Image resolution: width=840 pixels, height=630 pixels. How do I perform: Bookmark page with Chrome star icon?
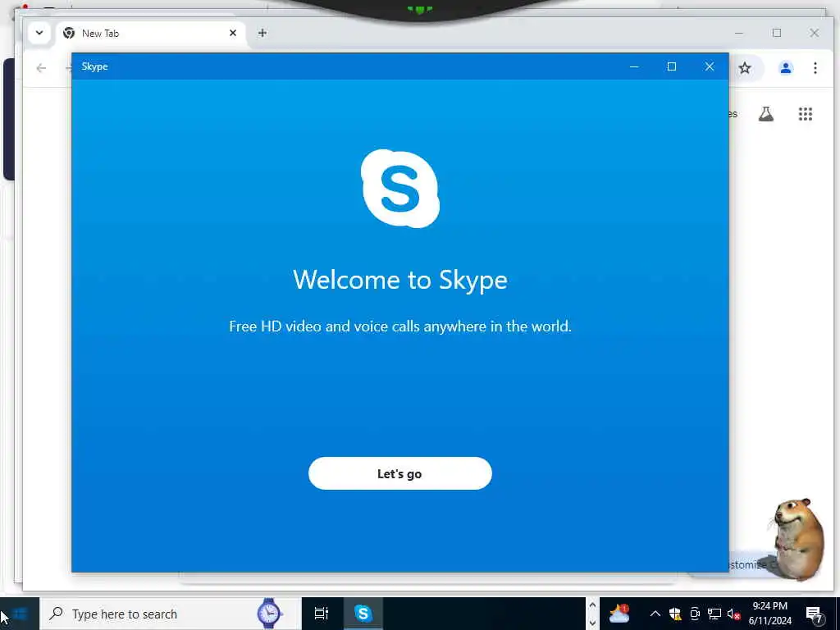click(745, 68)
